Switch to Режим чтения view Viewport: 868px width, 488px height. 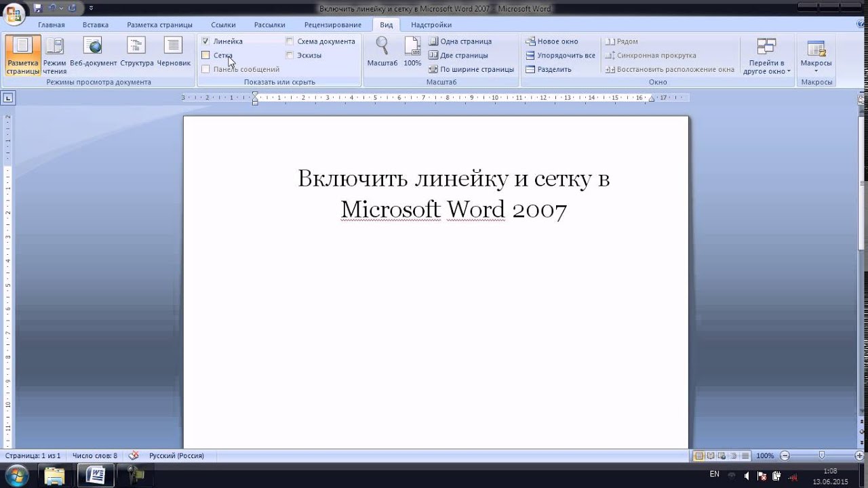tap(55, 56)
